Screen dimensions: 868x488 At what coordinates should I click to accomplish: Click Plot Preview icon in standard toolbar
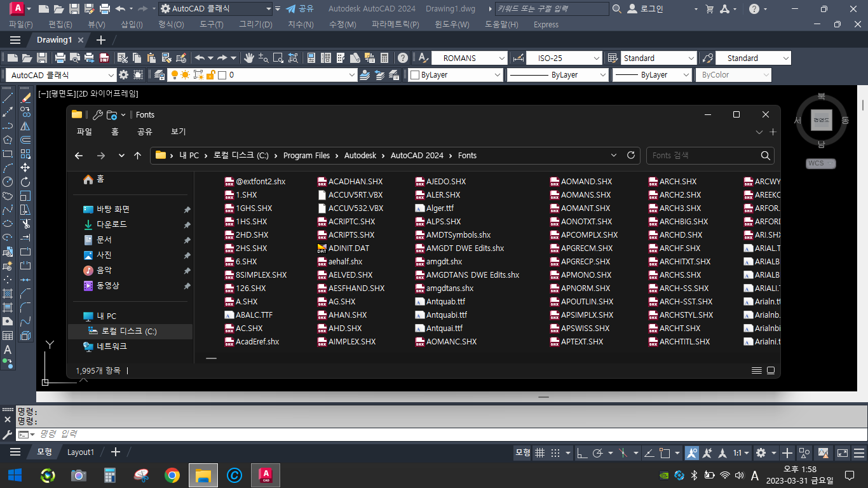pyautogui.click(x=75, y=58)
